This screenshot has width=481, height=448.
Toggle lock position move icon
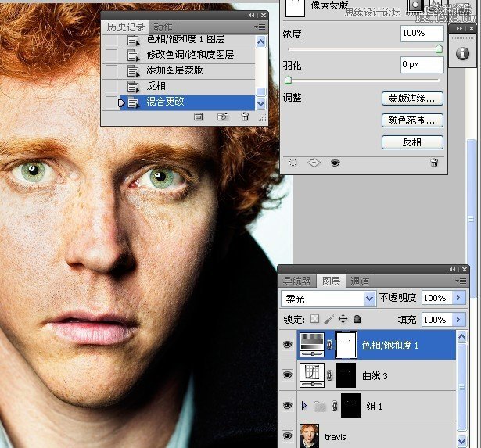pos(343,319)
